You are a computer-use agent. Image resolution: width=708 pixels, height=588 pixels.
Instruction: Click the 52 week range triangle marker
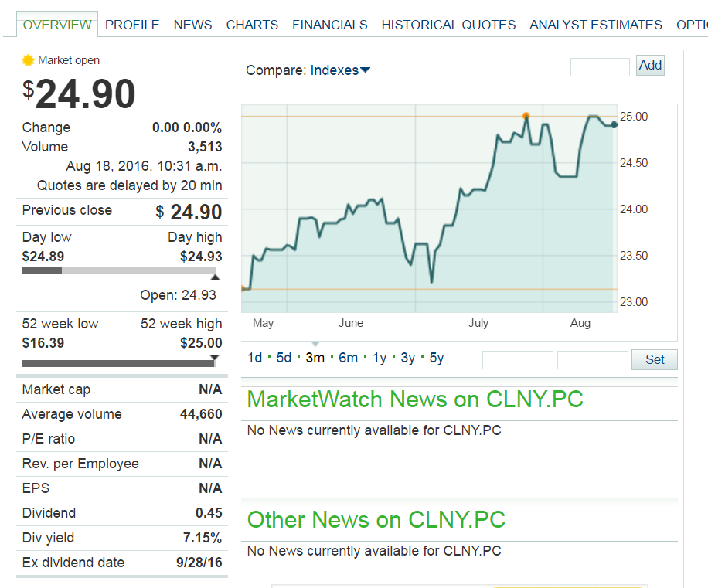[215, 357]
